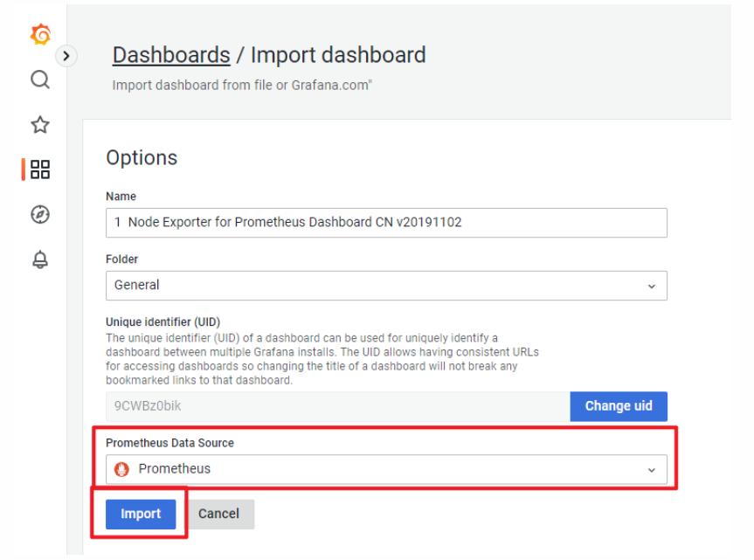Open the search magnifier icon
The width and height of the screenshot is (754, 560).
40,80
